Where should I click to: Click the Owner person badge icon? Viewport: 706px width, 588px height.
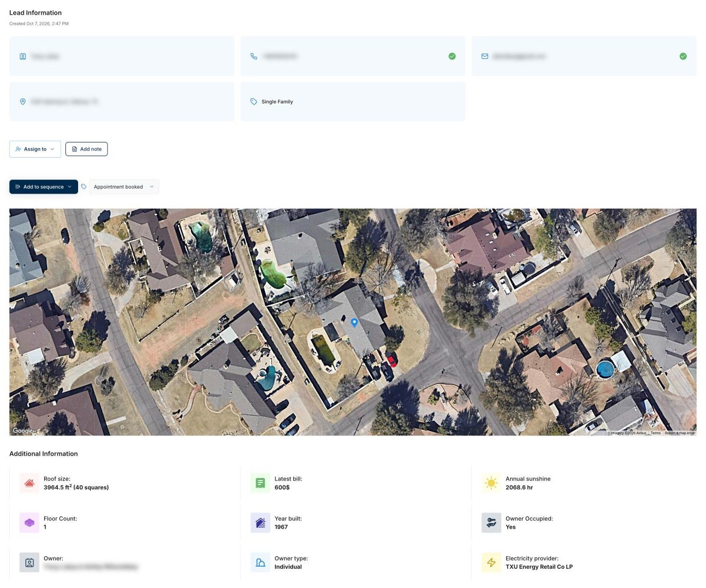pyautogui.click(x=29, y=563)
